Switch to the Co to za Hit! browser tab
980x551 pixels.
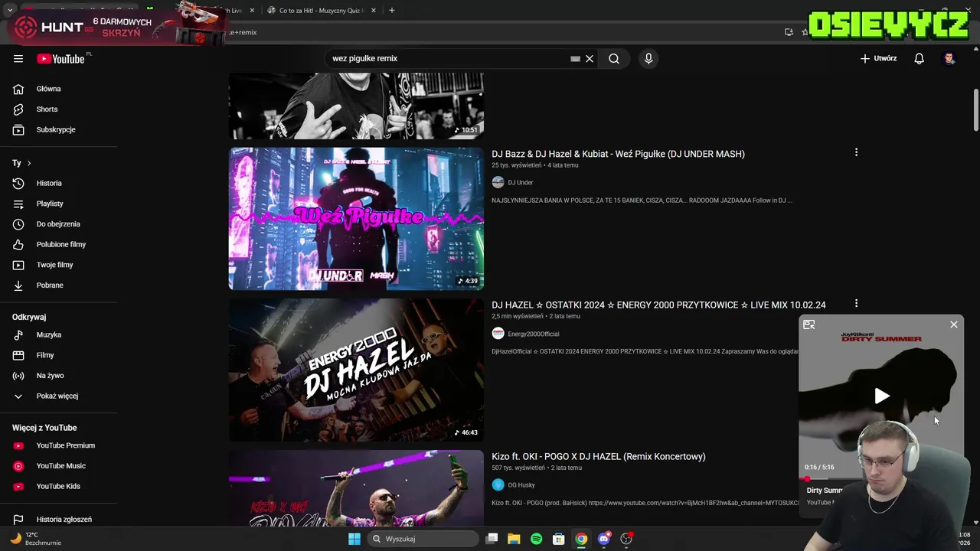click(x=318, y=11)
